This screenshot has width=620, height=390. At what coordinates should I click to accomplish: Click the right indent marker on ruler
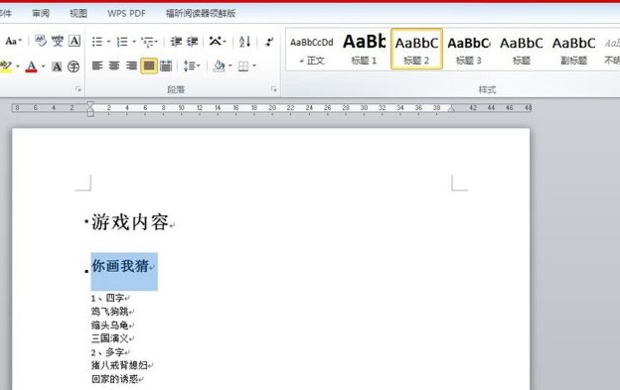point(451,108)
